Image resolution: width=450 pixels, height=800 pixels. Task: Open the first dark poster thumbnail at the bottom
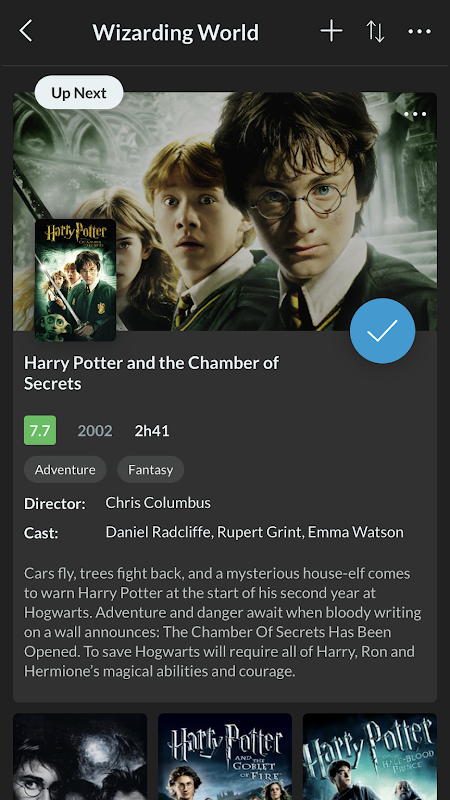(80, 757)
